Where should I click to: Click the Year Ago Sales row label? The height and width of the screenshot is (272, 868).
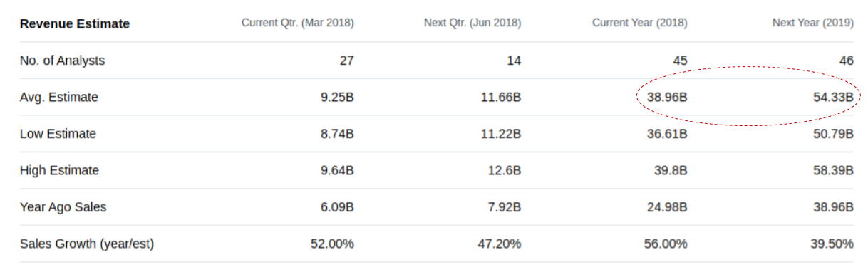[x=63, y=207]
